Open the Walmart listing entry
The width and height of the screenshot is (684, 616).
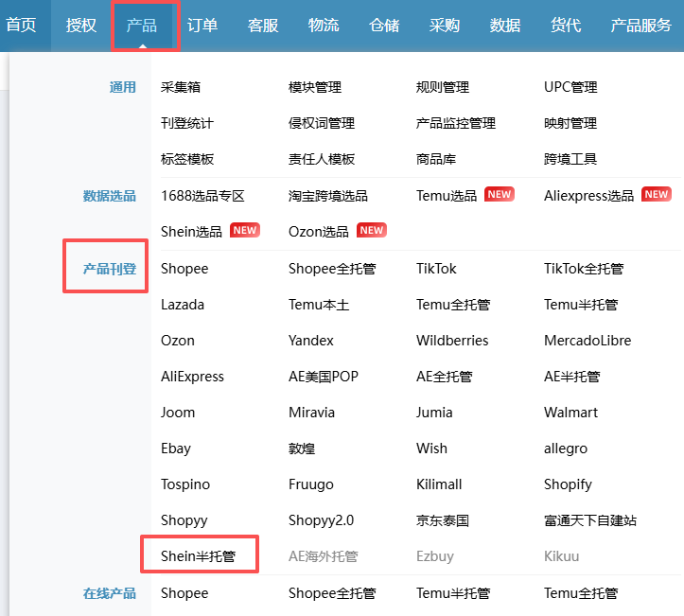(570, 413)
